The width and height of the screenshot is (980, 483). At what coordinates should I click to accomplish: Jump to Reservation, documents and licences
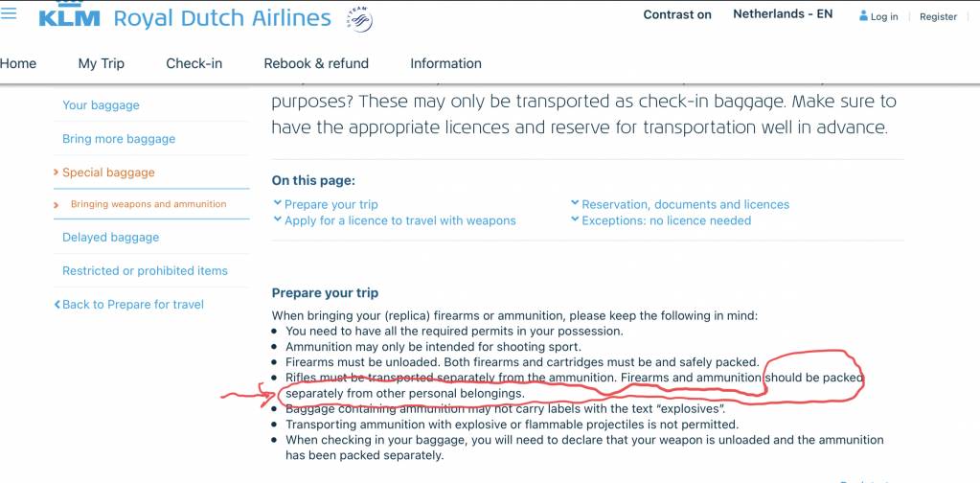pyautogui.click(x=680, y=204)
